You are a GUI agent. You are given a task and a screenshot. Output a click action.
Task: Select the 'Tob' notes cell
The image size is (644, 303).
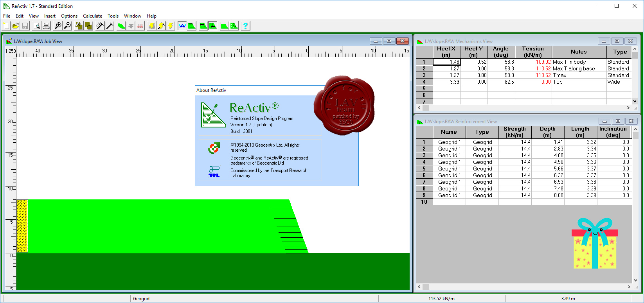point(579,82)
